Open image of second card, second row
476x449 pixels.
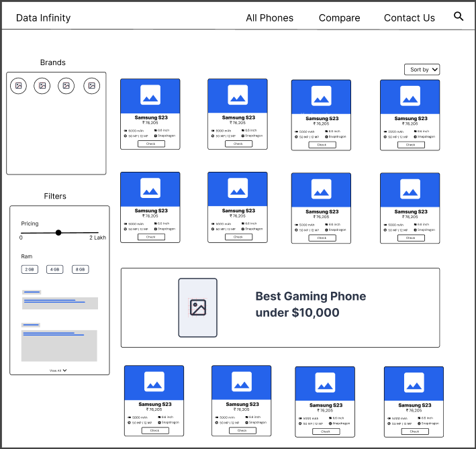(x=238, y=189)
